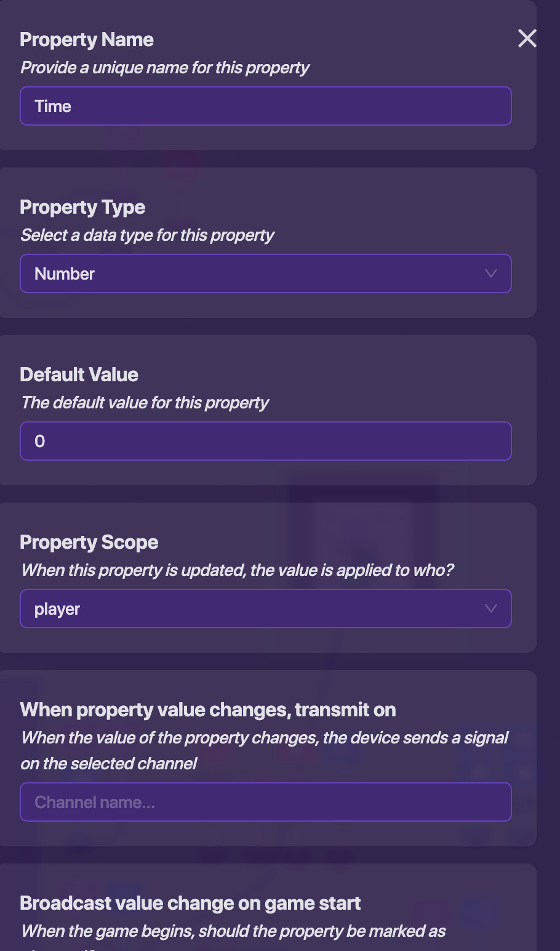Focus the Default Value field showing 0

[265, 441]
